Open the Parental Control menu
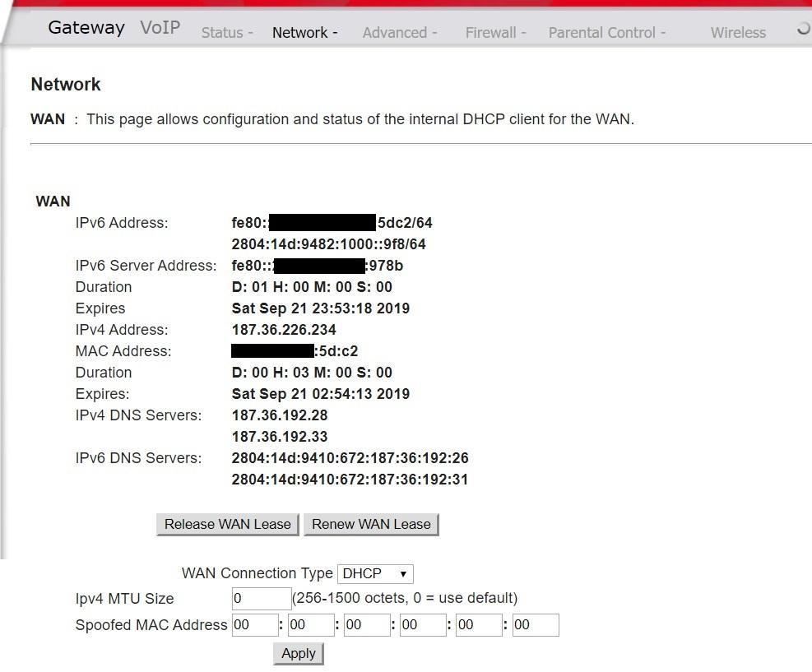Viewport: 812px width, 672px height. tap(606, 33)
